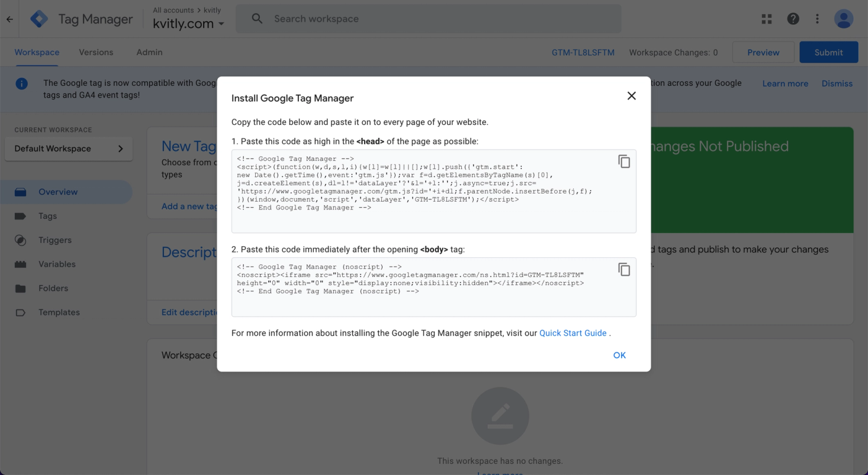The width and height of the screenshot is (868, 475).
Task: Open the account avatar
Action: [x=844, y=19]
